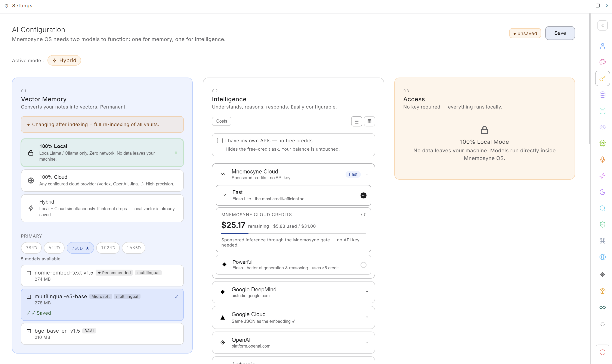
Task: Click the credits usage progress bar
Action: click(x=293, y=233)
